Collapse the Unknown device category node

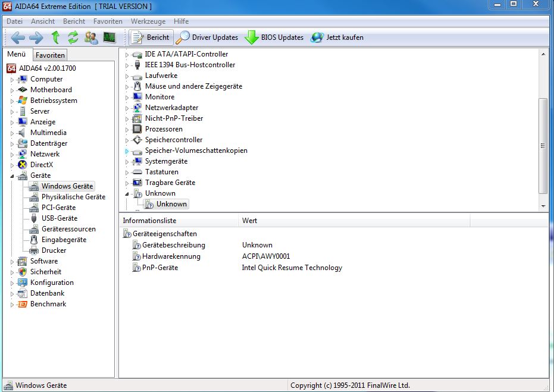pyautogui.click(x=127, y=193)
